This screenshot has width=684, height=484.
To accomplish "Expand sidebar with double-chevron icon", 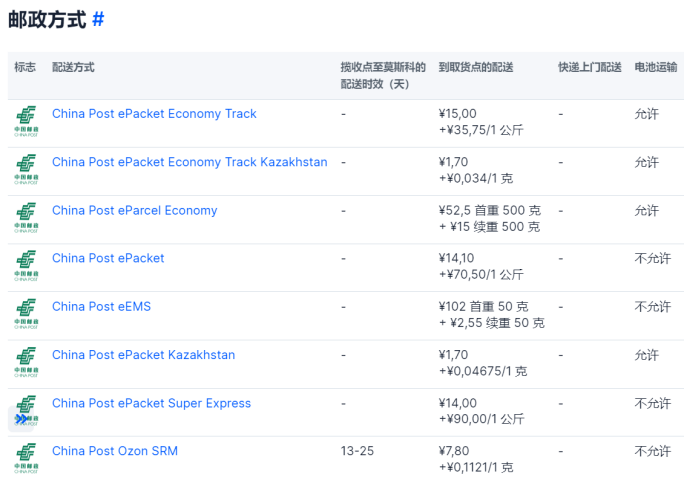I will (21, 419).
